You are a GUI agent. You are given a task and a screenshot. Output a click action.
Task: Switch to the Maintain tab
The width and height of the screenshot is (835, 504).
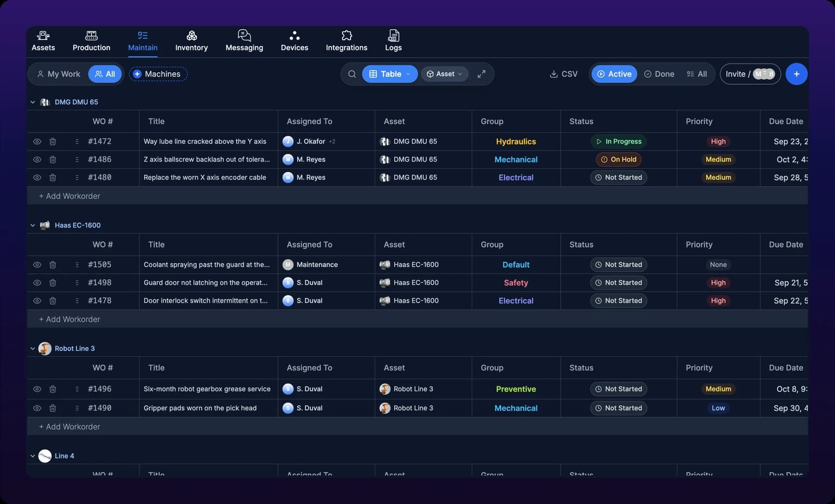point(143,41)
